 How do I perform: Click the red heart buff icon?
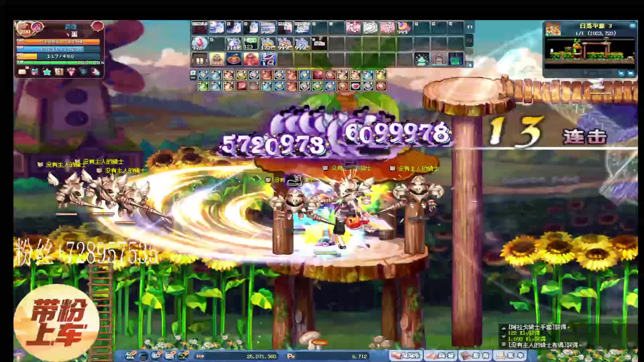[356, 86]
